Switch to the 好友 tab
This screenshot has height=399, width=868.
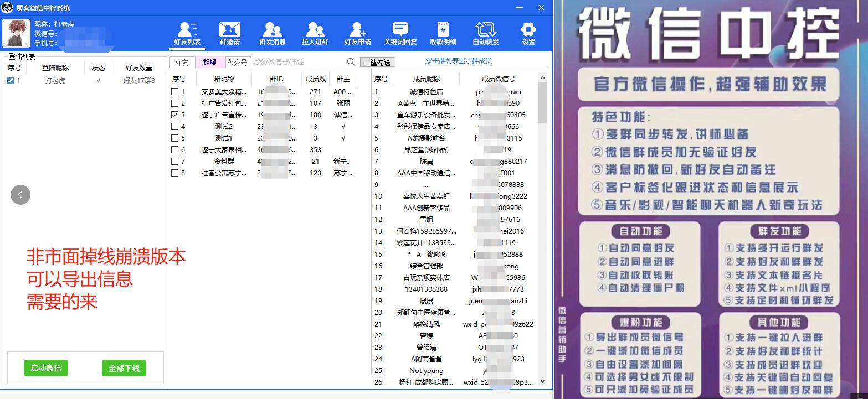click(182, 63)
